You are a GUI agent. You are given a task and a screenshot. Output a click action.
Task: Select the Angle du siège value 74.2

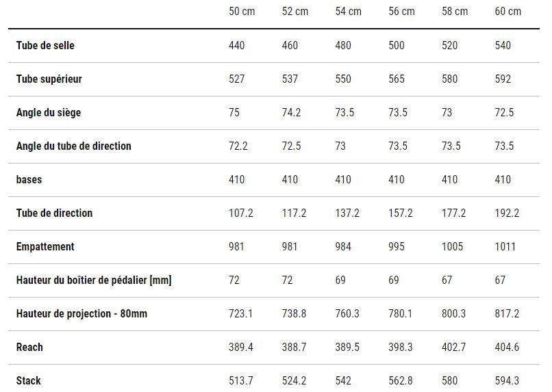click(291, 113)
